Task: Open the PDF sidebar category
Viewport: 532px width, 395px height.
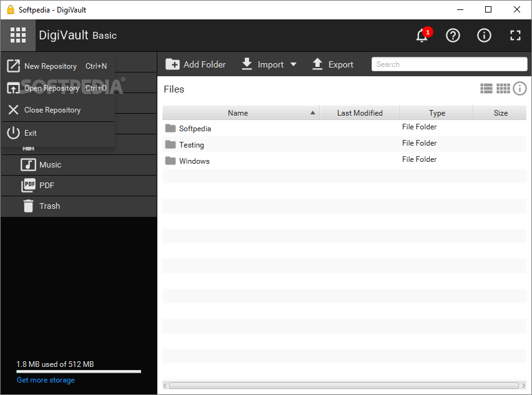Action: coord(79,186)
